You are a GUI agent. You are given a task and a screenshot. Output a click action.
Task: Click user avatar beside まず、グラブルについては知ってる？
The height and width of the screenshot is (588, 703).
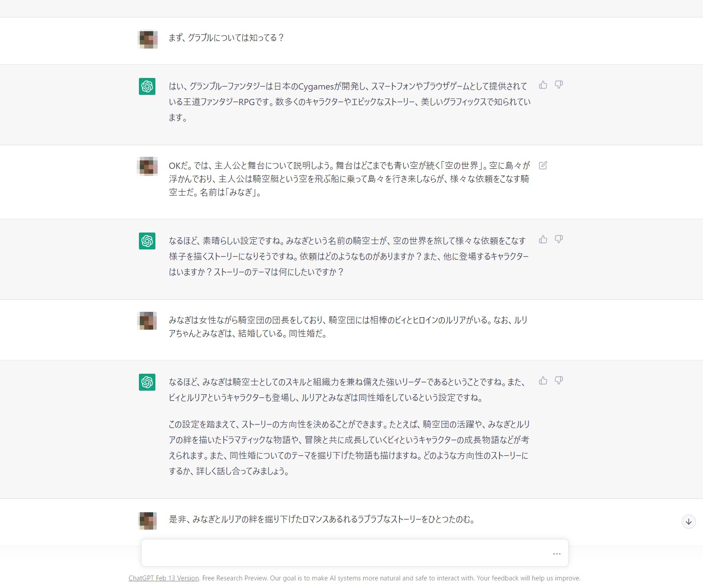point(147,39)
